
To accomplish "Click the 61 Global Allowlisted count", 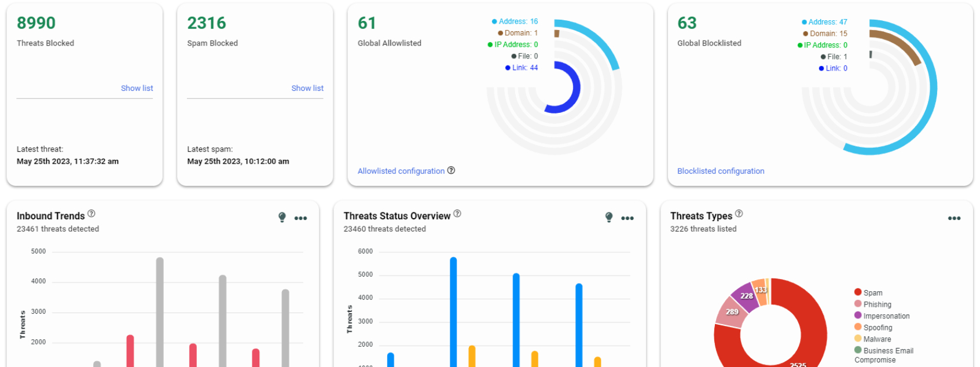I will tap(367, 23).
